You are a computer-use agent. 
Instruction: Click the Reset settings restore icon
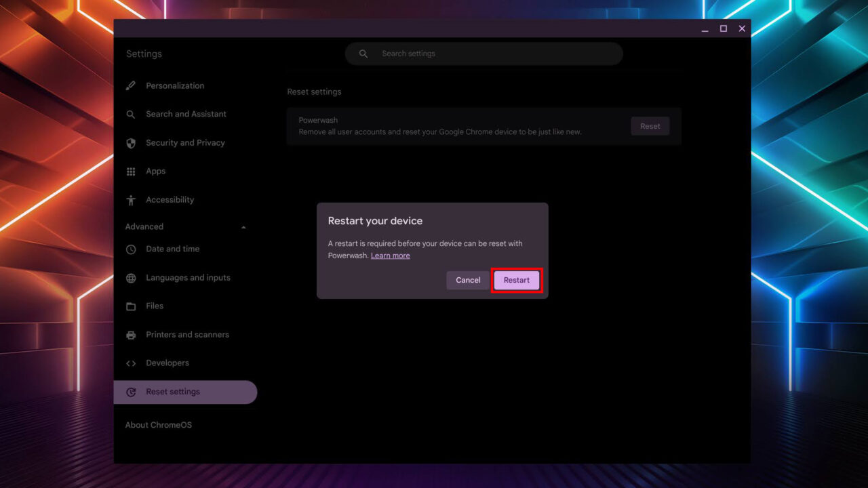click(x=131, y=391)
